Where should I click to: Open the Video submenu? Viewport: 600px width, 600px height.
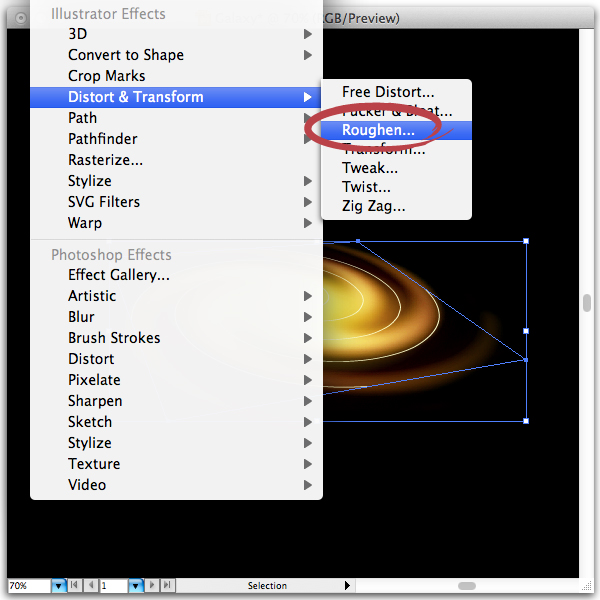coord(176,485)
